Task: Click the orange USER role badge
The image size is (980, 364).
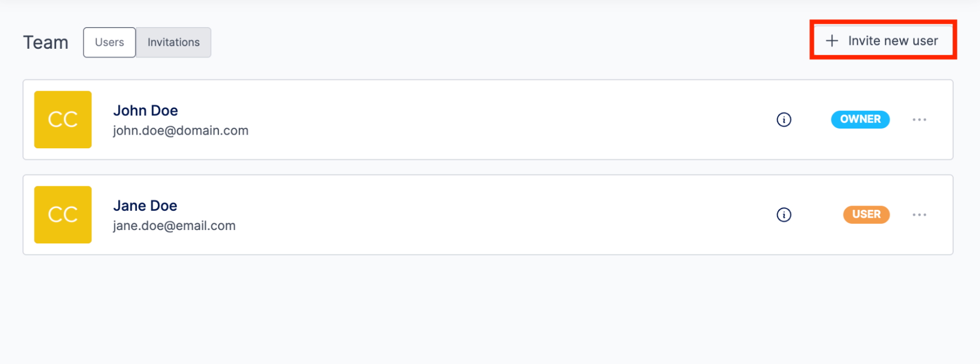Action: click(866, 214)
